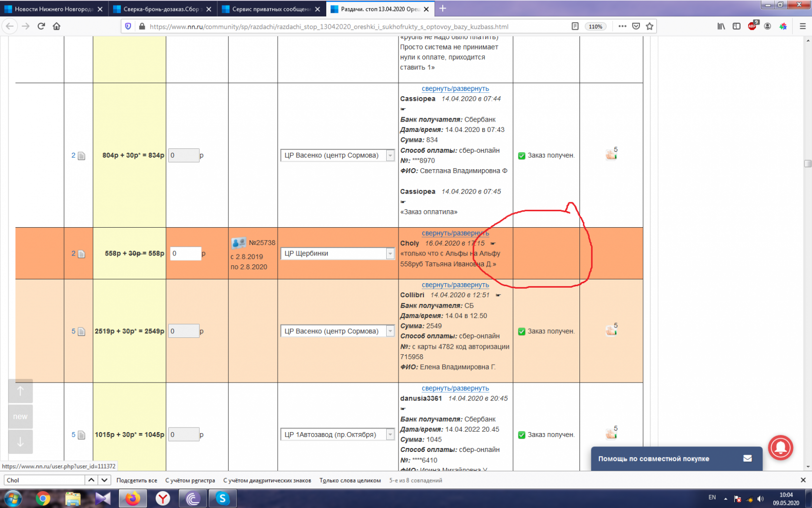Toggle the danusia3361 'Заказ получен' checkbox
The width and height of the screenshot is (812, 508).
522,435
